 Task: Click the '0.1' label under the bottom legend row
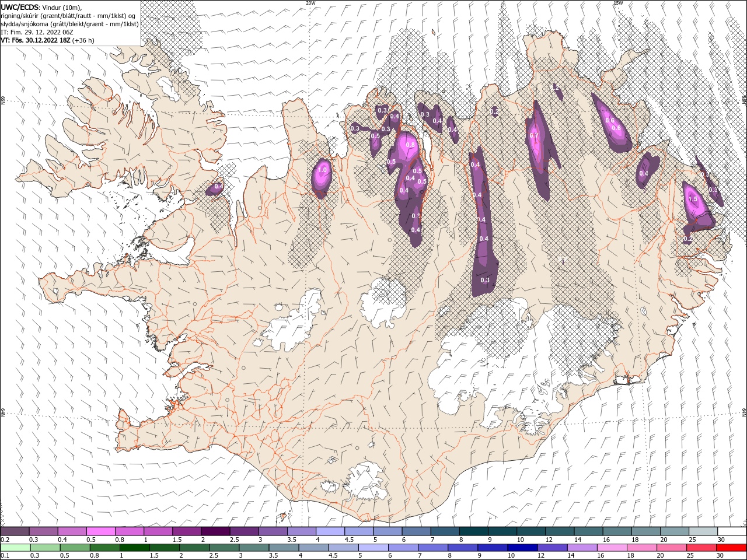5,555
